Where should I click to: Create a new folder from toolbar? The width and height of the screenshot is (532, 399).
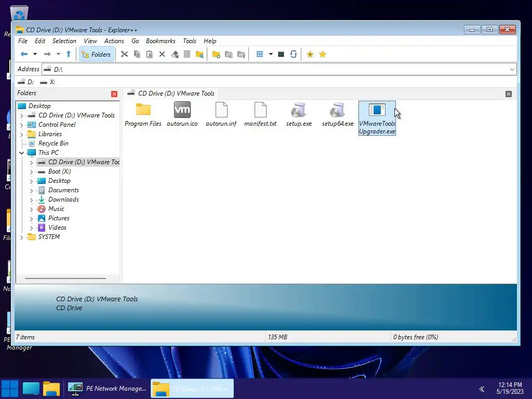coord(216,54)
